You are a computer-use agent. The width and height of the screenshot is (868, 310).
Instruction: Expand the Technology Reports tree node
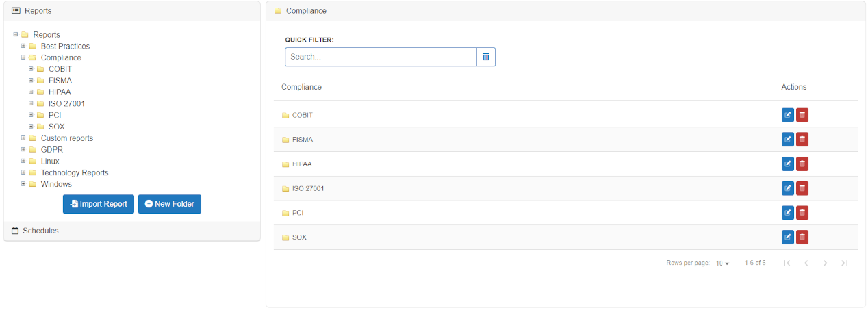coord(23,172)
